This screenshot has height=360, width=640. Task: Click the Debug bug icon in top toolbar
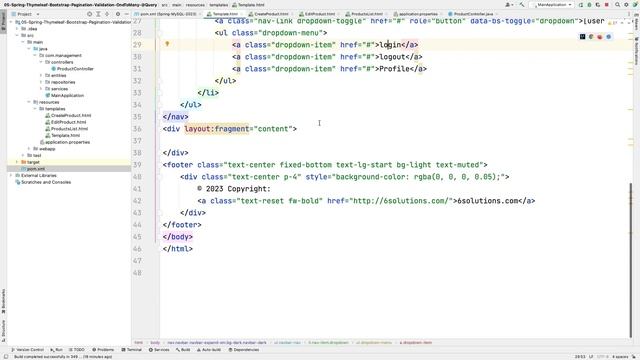[589, 5]
